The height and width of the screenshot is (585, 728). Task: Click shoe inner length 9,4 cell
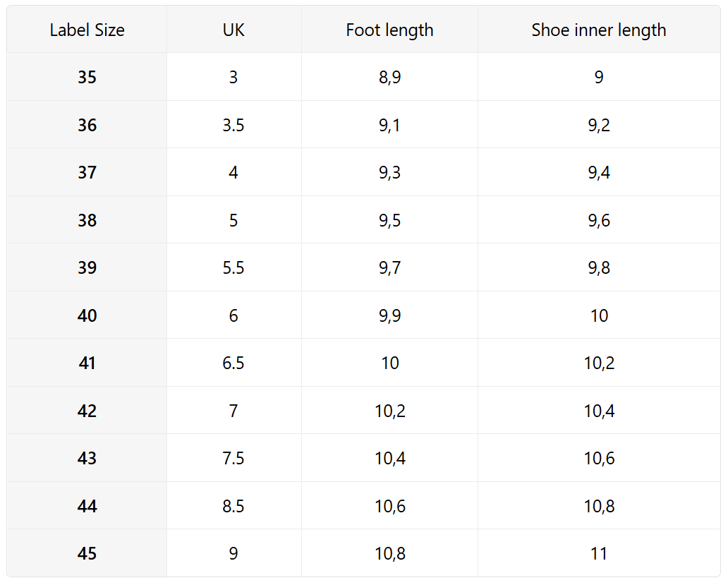598,173
